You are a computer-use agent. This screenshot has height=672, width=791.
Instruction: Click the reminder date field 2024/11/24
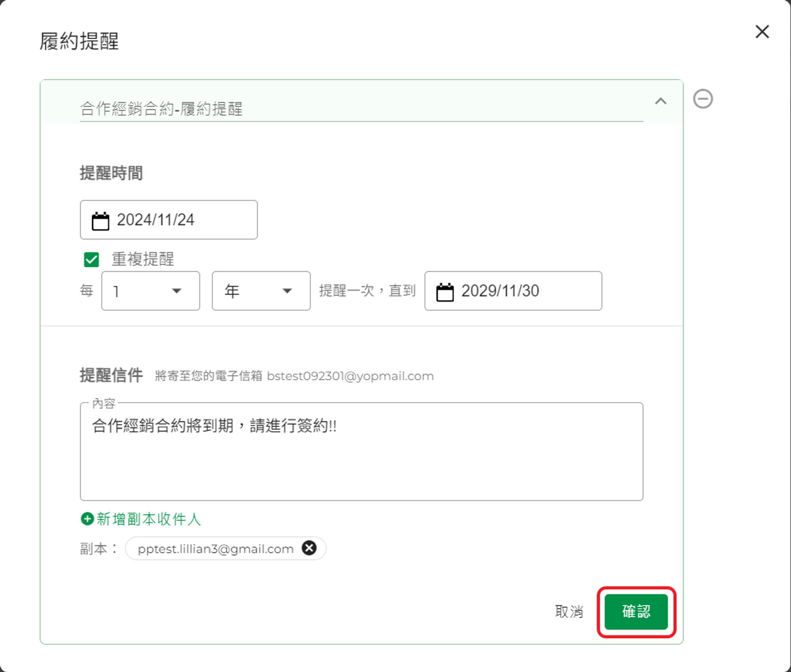(x=168, y=220)
